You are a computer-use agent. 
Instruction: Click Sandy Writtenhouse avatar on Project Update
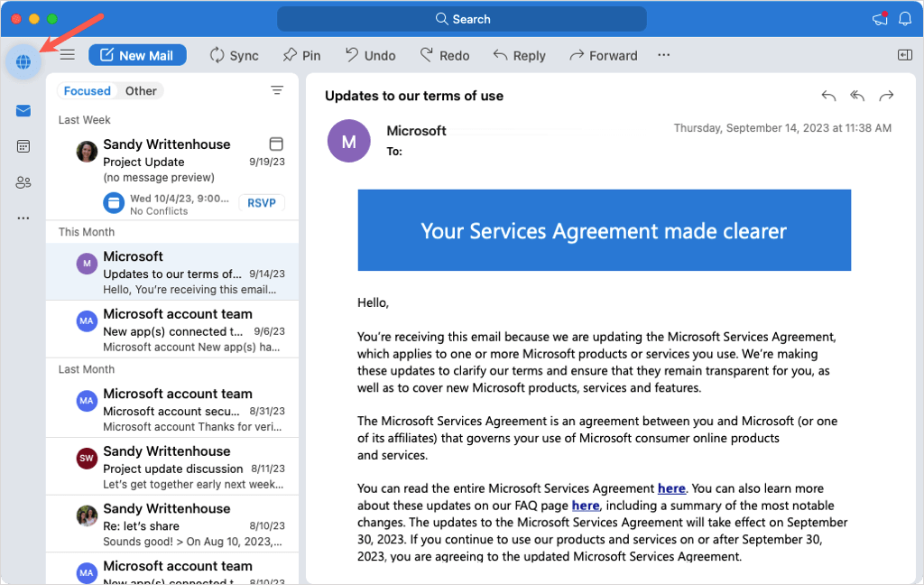pos(87,152)
